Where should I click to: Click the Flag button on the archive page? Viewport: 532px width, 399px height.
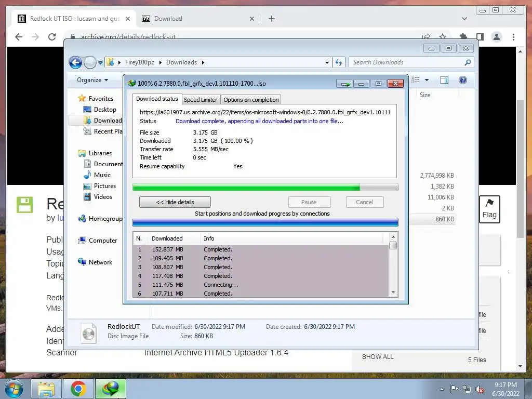489,209
